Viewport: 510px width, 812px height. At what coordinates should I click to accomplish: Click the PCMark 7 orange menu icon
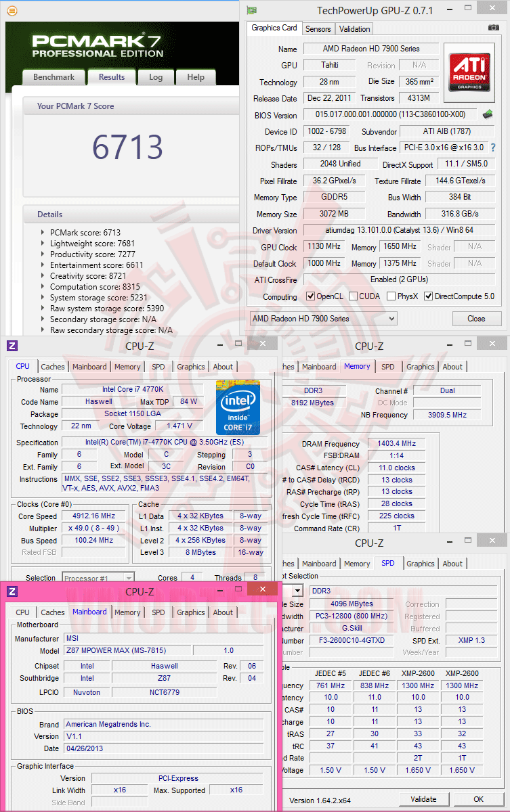[12, 11]
